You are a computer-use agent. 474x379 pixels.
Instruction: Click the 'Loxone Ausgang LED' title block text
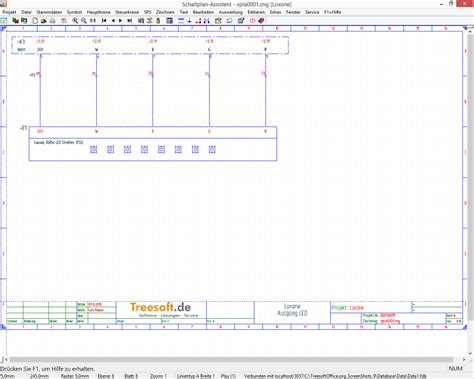pyautogui.click(x=292, y=310)
